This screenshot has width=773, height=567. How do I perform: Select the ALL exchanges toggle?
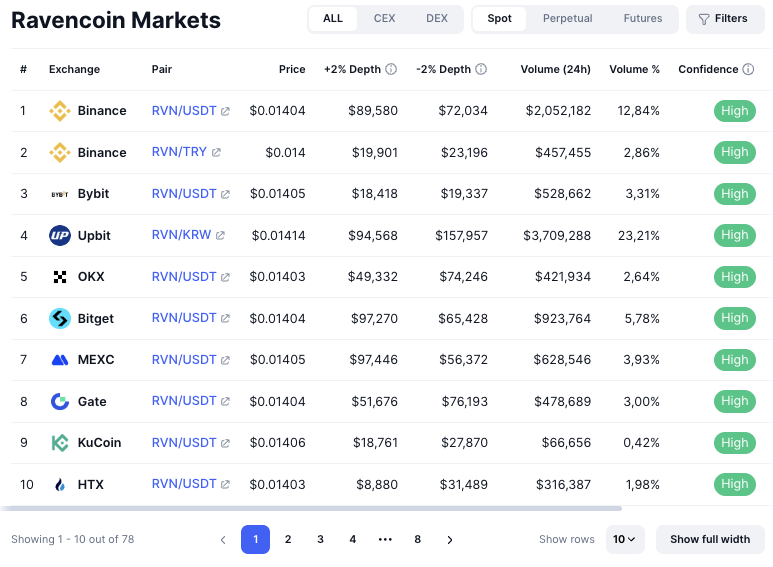click(x=333, y=19)
